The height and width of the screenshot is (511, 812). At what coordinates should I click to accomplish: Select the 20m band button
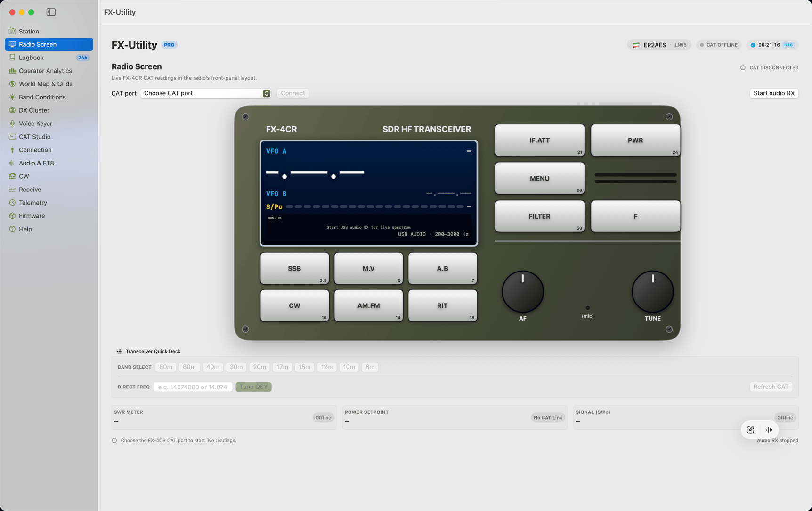[x=260, y=367]
